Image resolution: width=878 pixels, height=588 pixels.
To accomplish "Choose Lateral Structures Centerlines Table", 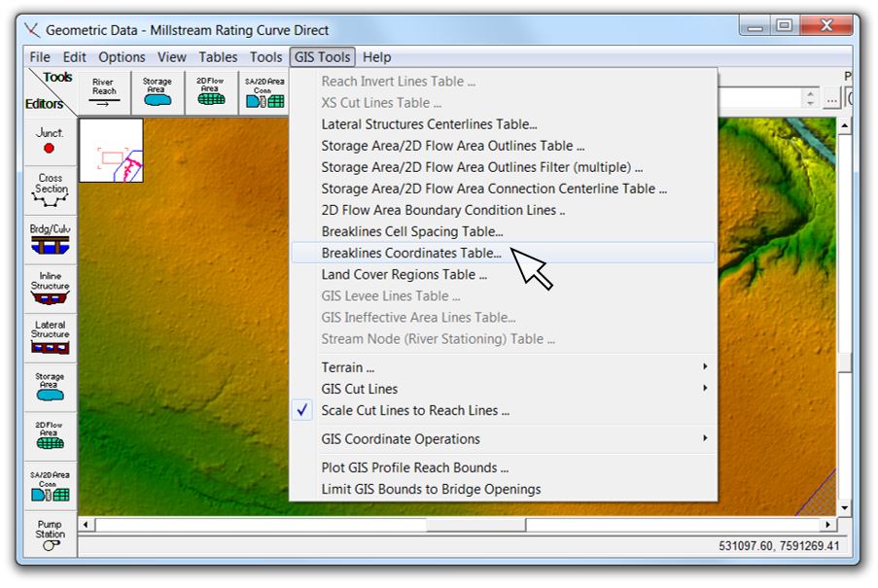I will [x=504, y=124].
